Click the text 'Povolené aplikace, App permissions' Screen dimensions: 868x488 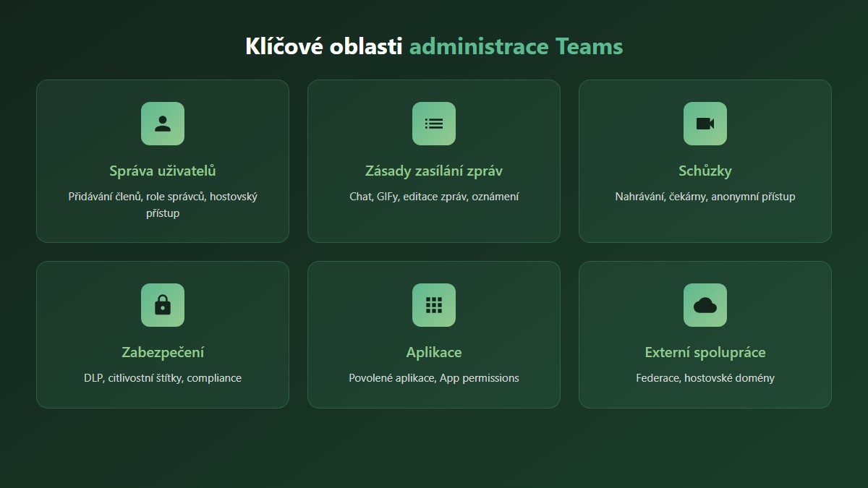click(x=434, y=378)
